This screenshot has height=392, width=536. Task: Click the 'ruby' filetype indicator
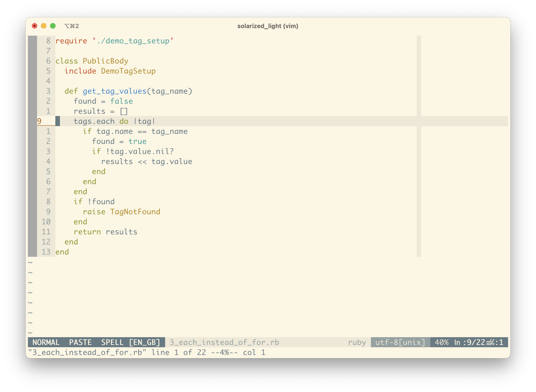pos(357,342)
